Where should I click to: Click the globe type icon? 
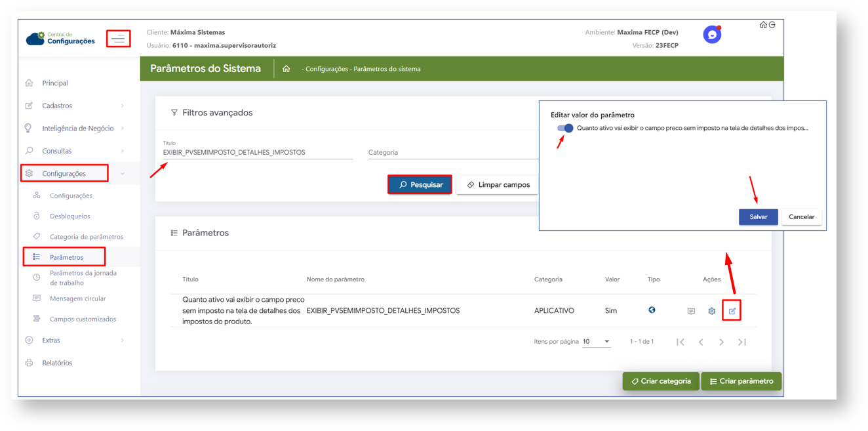click(652, 310)
